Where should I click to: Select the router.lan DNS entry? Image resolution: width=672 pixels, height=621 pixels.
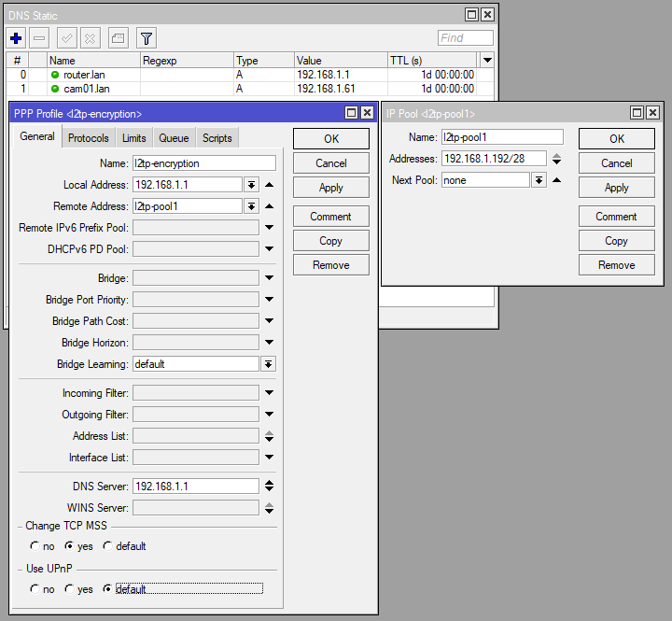pyautogui.click(x=250, y=75)
